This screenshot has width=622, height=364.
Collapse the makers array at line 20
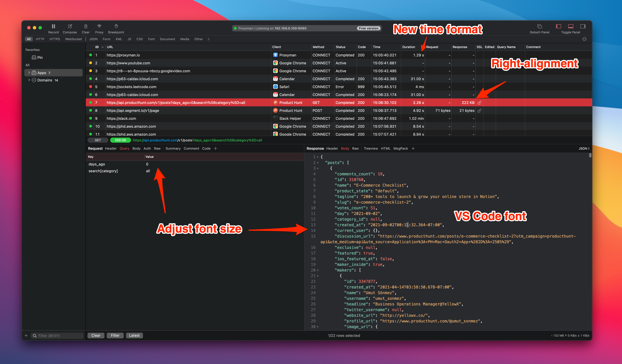[x=318, y=270]
